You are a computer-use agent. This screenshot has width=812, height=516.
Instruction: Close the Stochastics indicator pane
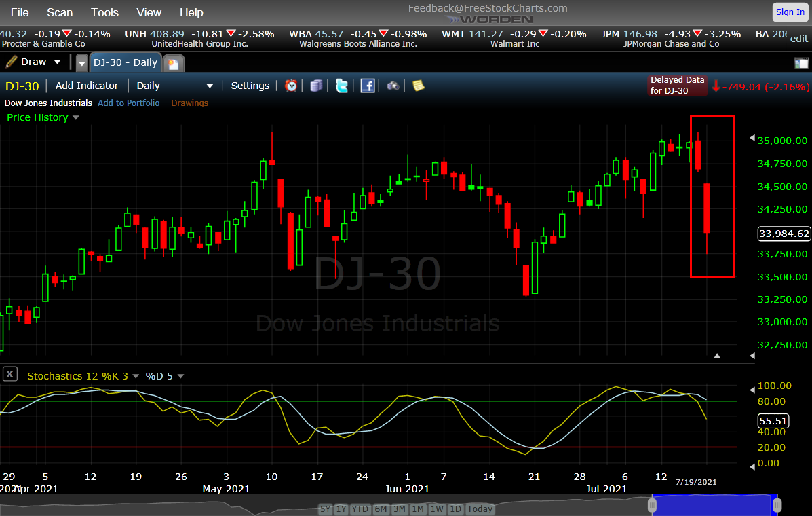[x=10, y=373]
